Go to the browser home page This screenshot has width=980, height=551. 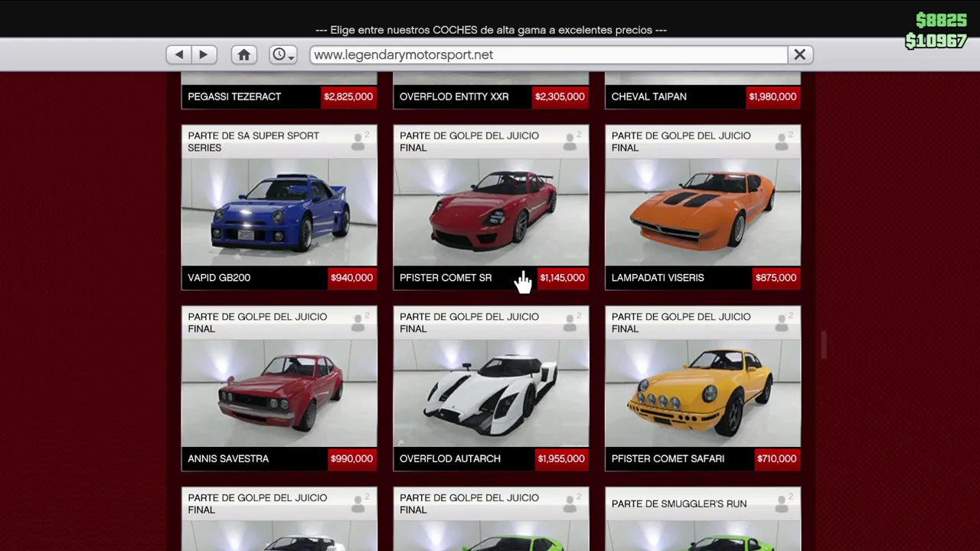click(243, 54)
